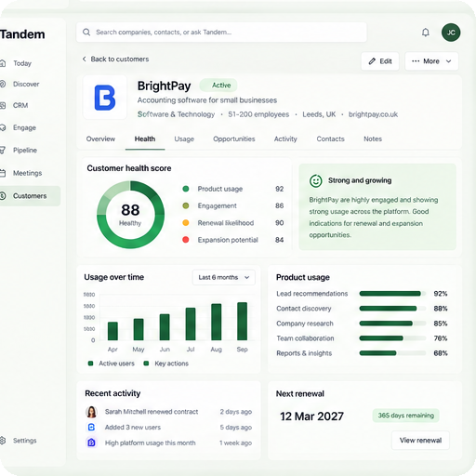This screenshot has width=476, height=476.
Task: Click the icon beside High platform usage
Action: pos(91,443)
